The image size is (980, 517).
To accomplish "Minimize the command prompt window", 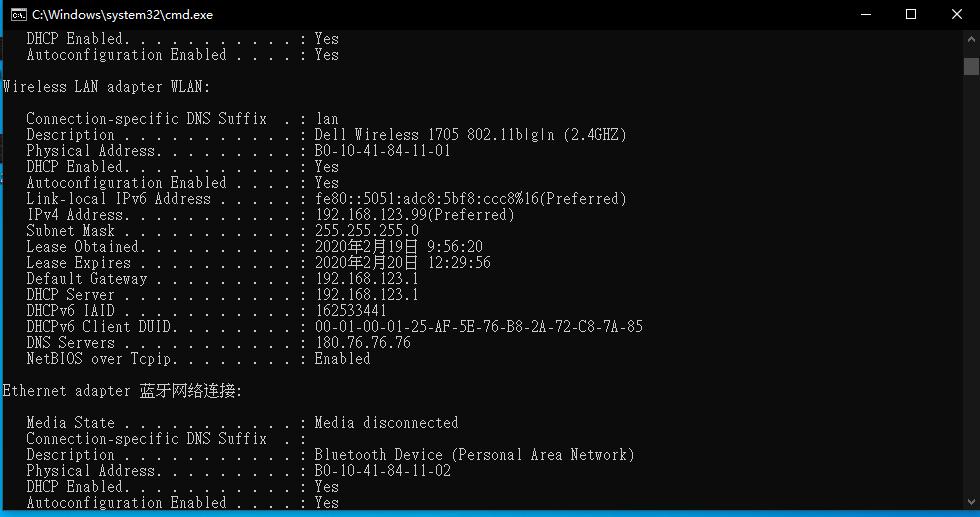I will pyautogui.click(x=865, y=15).
